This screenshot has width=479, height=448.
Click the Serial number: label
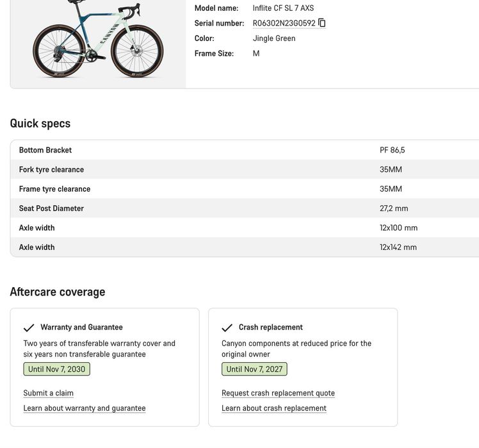tap(220, 23)
